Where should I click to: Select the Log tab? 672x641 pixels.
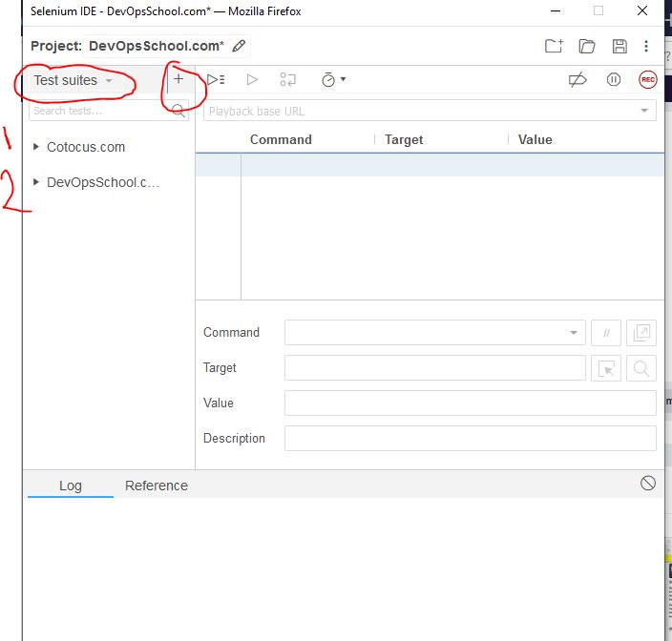[x=71, y=486]
